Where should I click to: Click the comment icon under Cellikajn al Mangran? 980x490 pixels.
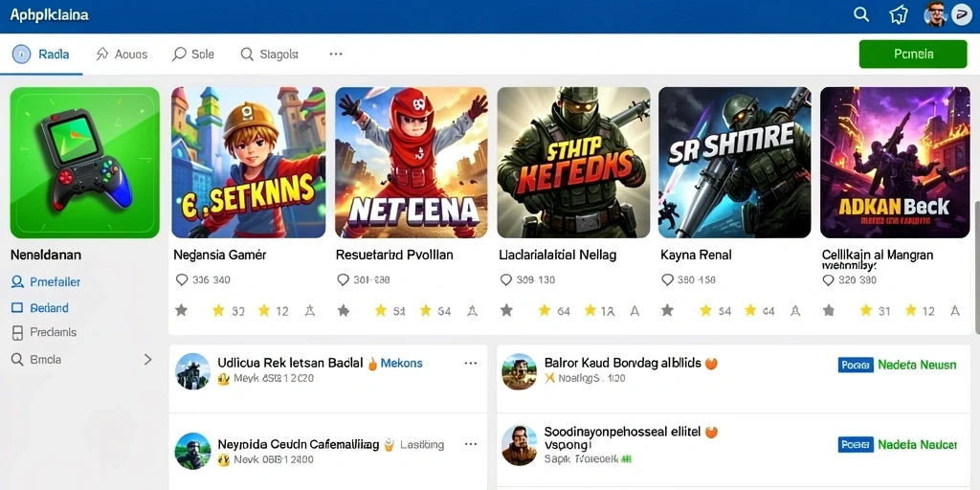click(x=828, y=280)
